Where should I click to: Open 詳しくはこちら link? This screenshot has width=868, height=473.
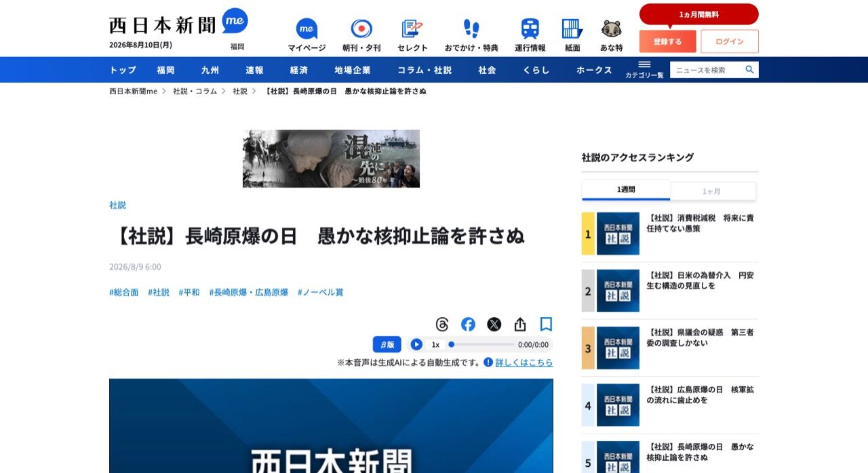pos(524,363)
